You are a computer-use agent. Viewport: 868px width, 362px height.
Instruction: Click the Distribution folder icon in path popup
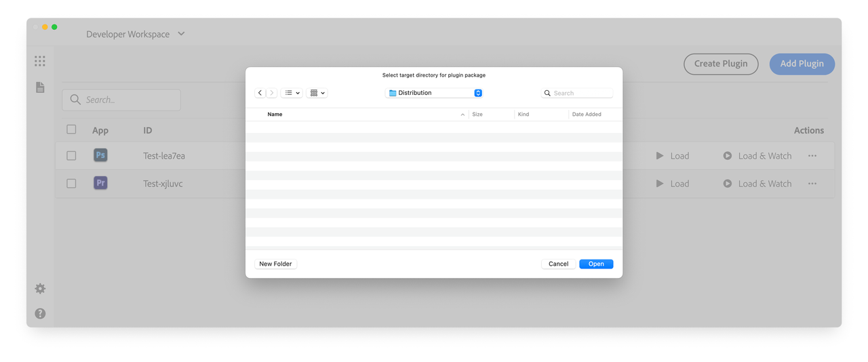[x=393, y=93]
